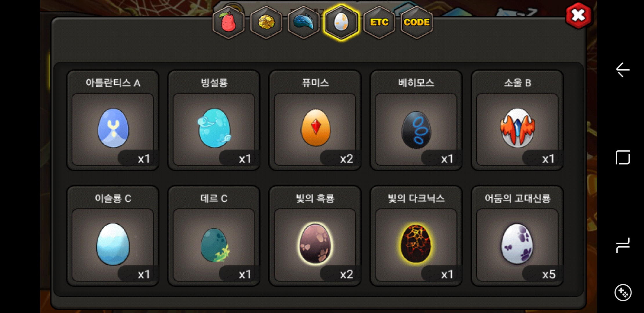The height and width of the screenshot is (313, 644).
Task: Open the ETC tab
Action: pos(379,22)
